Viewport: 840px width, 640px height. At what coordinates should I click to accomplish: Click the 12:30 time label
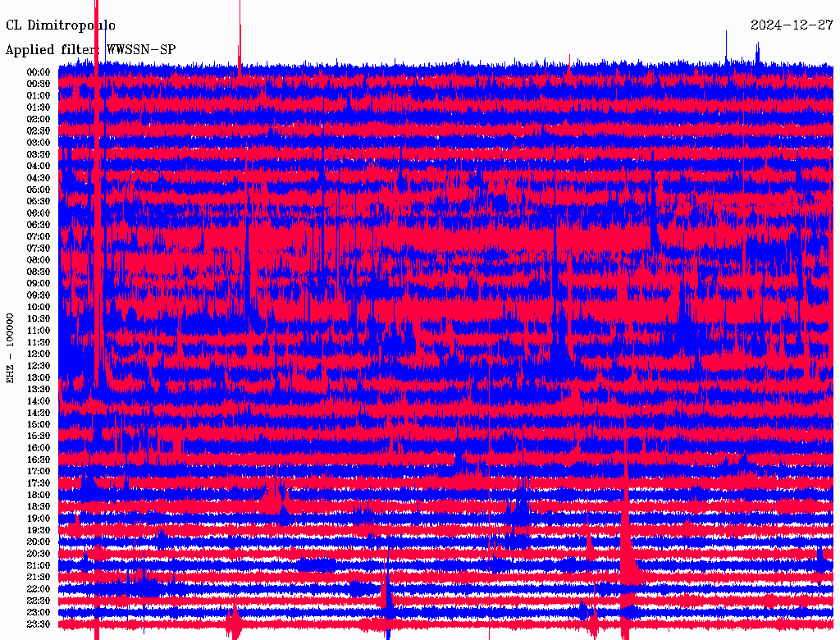(39, 366)
